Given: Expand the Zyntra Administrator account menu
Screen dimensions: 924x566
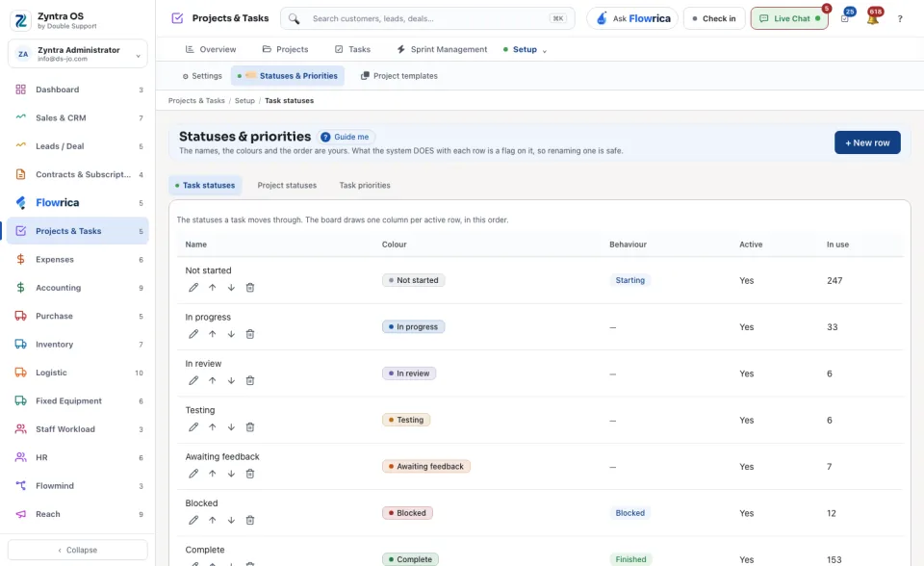Looking at the screenshot, I should pyautogui.click(x=78, y=54).
